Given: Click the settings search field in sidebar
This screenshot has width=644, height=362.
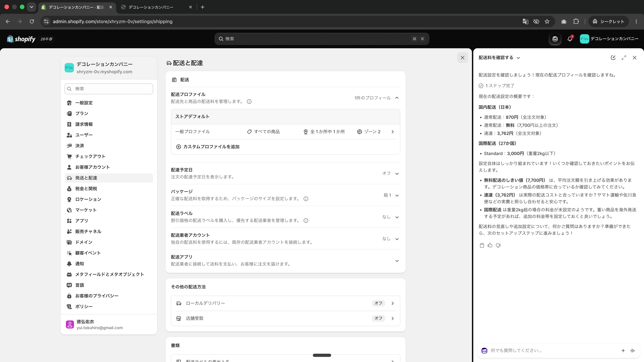Looking at the screenshot, I should 109,89.
